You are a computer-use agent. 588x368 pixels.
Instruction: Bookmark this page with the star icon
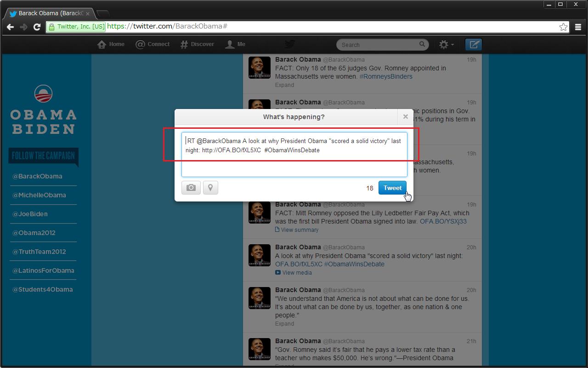pyautogui.click(x=563, y=27)
